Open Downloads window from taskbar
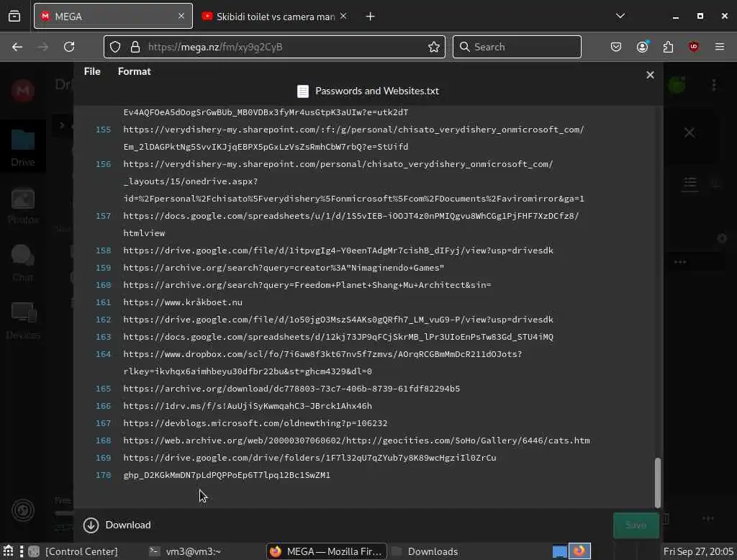Viewport: 737px width, 560px height. 425,551
